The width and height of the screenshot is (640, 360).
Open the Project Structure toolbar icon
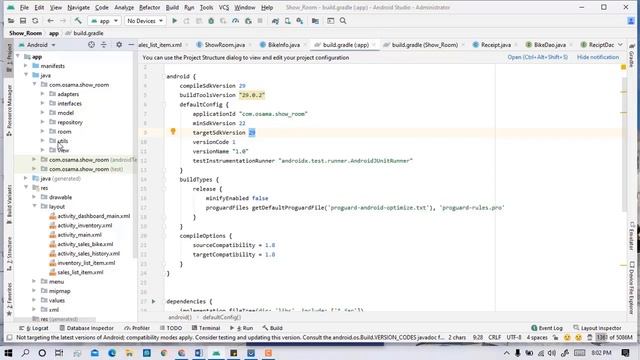(x=315, y=21)
